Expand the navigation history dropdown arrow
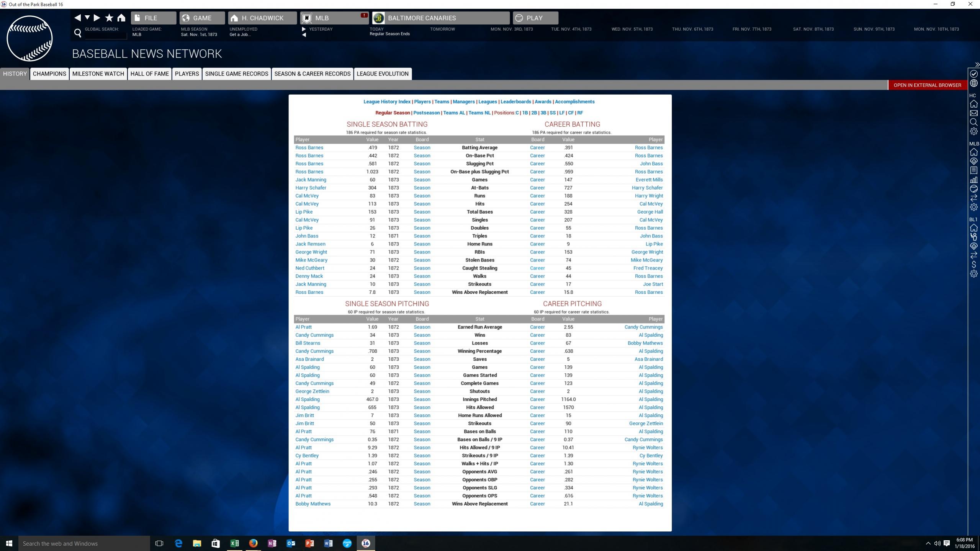 click(87, 18)
